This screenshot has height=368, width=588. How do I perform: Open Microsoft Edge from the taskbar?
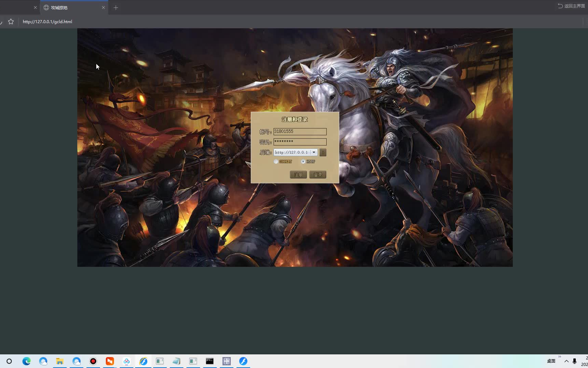[26, 361]
